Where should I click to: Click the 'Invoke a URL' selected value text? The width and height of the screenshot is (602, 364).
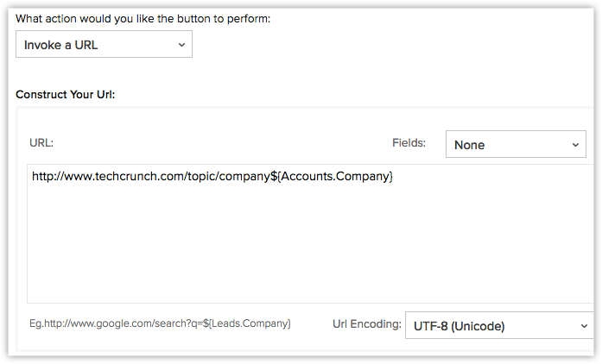click(x=60, y=44)
